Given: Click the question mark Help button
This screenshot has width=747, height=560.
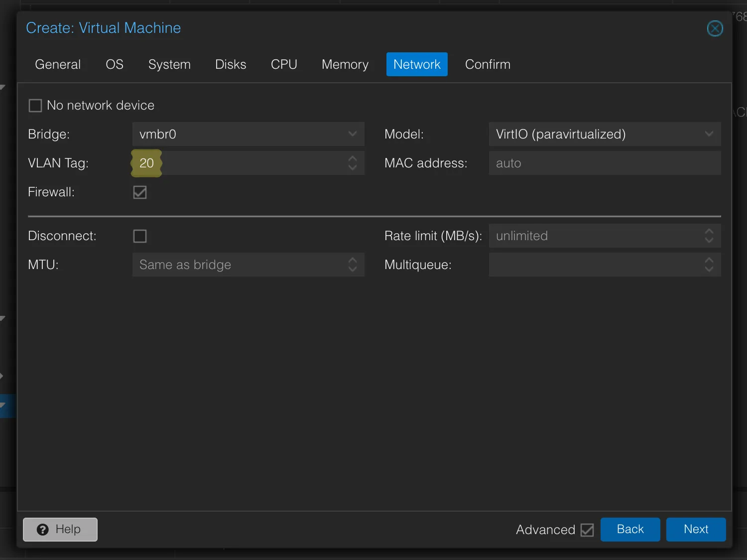Looking at the screenshot, I should [60, 529].
